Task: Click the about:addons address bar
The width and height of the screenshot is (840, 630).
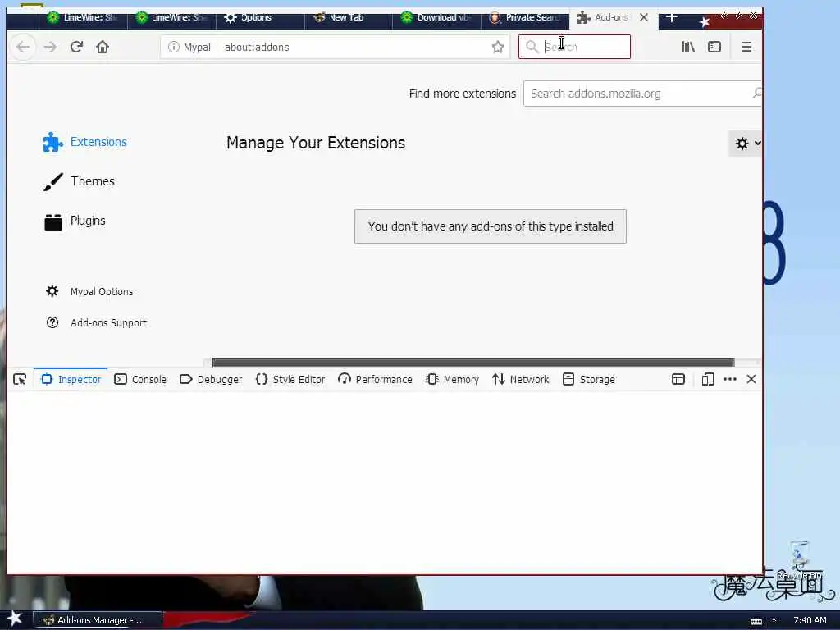Action: click(x=335, y=47)
